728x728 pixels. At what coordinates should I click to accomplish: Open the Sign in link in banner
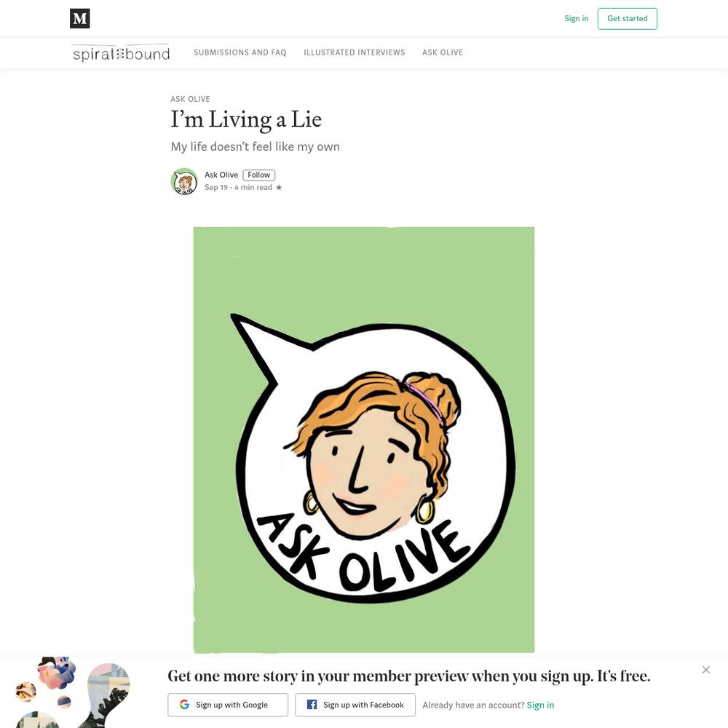pyautogui.click(x=540, y=705)
